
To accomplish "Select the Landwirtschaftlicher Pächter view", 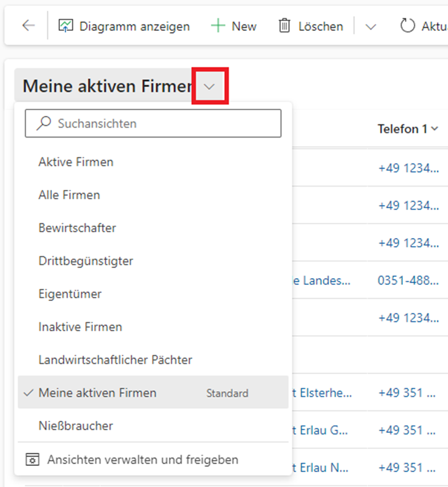I will (x=115, y=360).
